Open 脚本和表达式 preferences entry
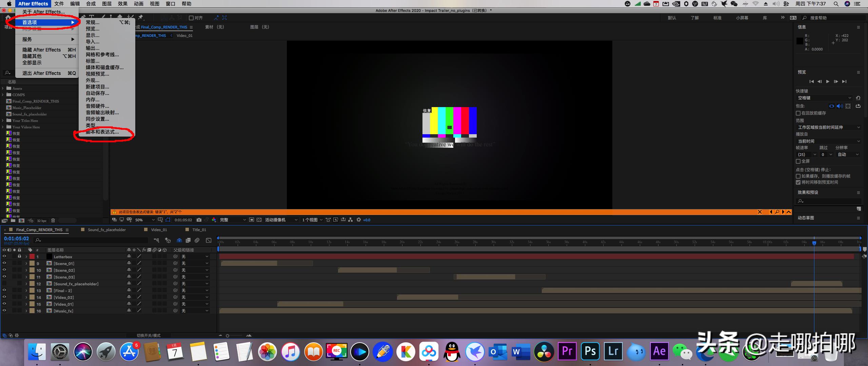Screen dimensions: 868x366 pos(102,132)
